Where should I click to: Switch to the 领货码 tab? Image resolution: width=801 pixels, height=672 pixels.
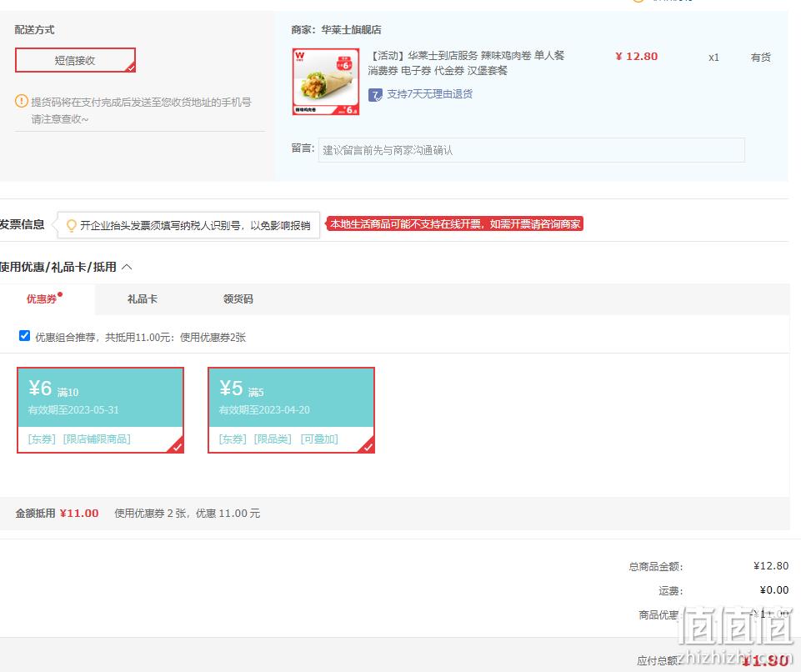pyautogui.click(x=238, y=299)
